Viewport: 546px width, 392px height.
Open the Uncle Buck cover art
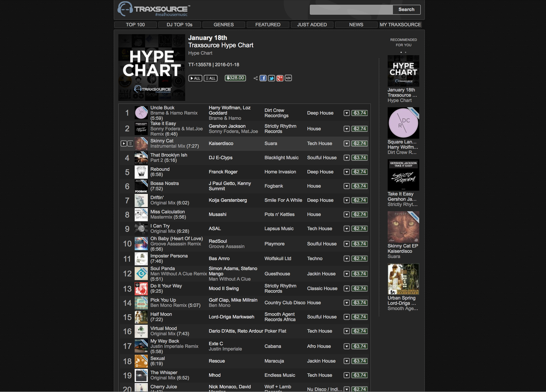(141, 113)
